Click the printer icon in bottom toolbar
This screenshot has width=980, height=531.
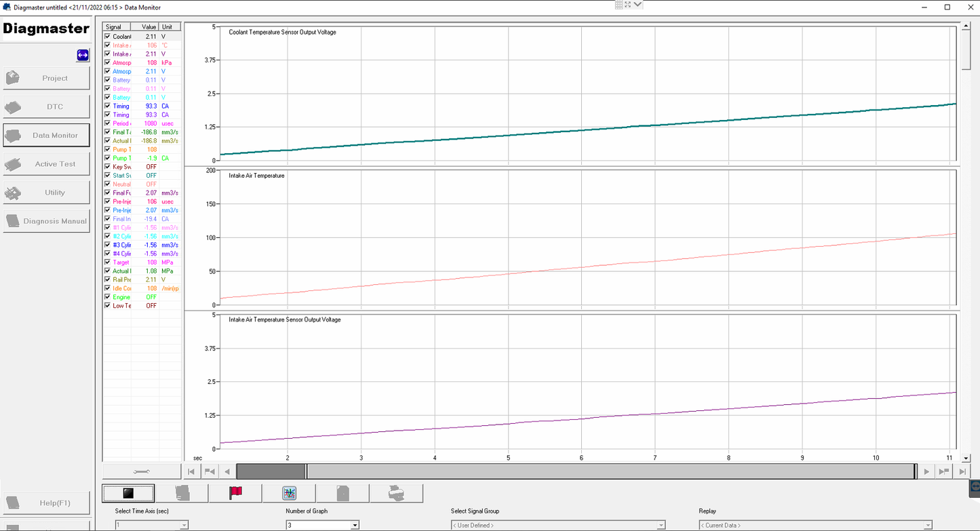pos(396,493)
